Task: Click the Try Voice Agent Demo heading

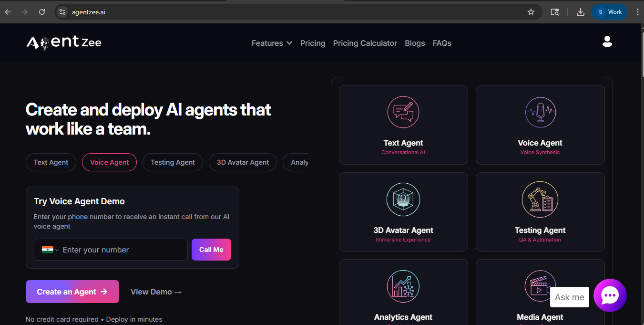Action: pos(79,201)
